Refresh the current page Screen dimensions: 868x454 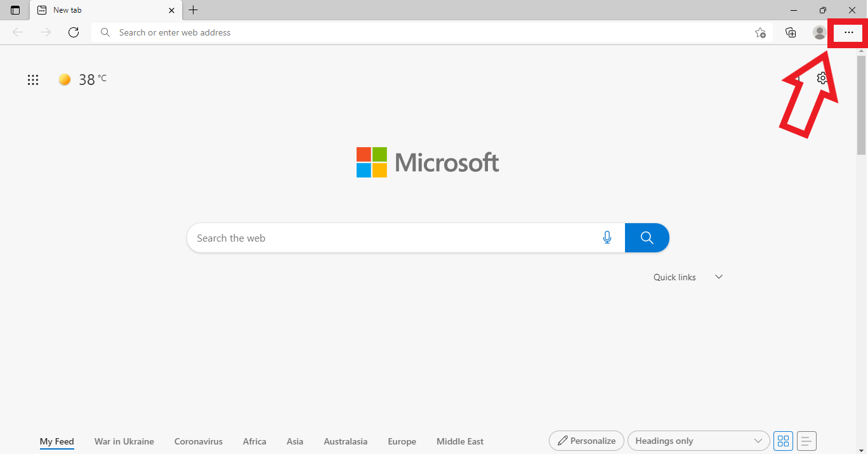74,32
